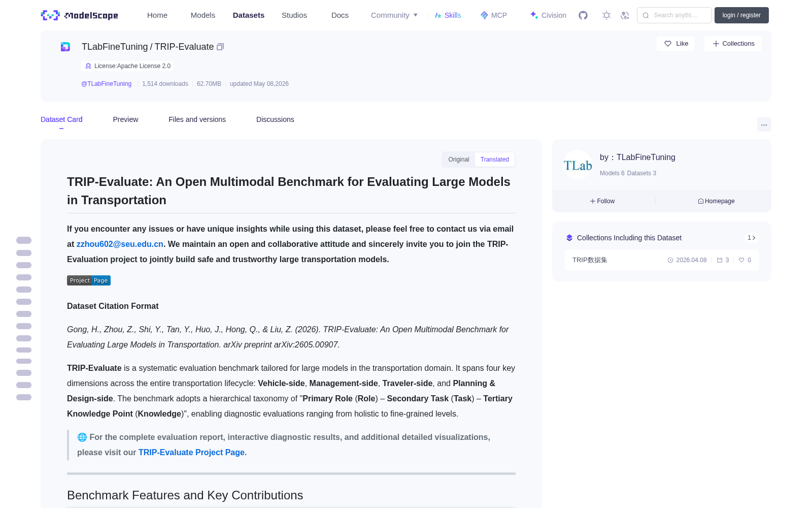Image resolution: width=812 pixels, height=508 pixels.
Task: Expand the Community dropdown menu
Action: click(394, 15)
